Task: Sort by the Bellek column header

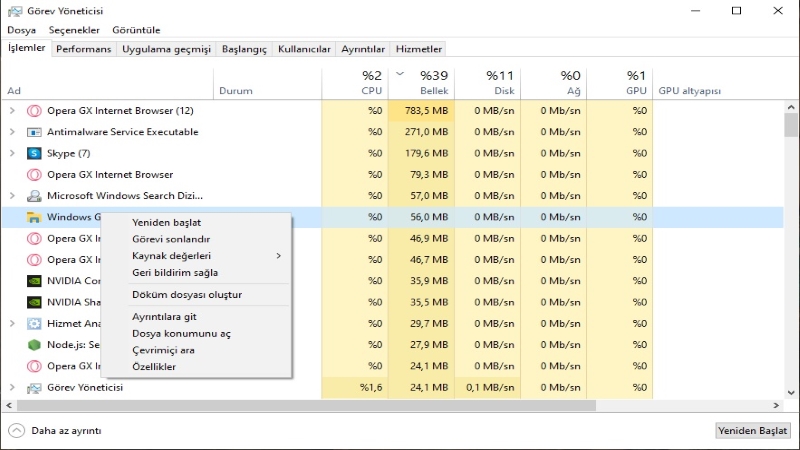Action: point(421,83)
